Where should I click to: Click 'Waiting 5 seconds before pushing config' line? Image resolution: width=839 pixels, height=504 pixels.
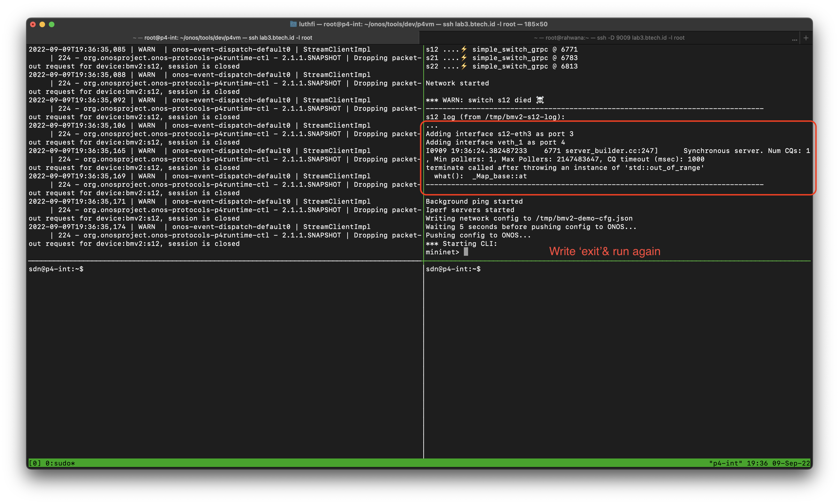531,227
